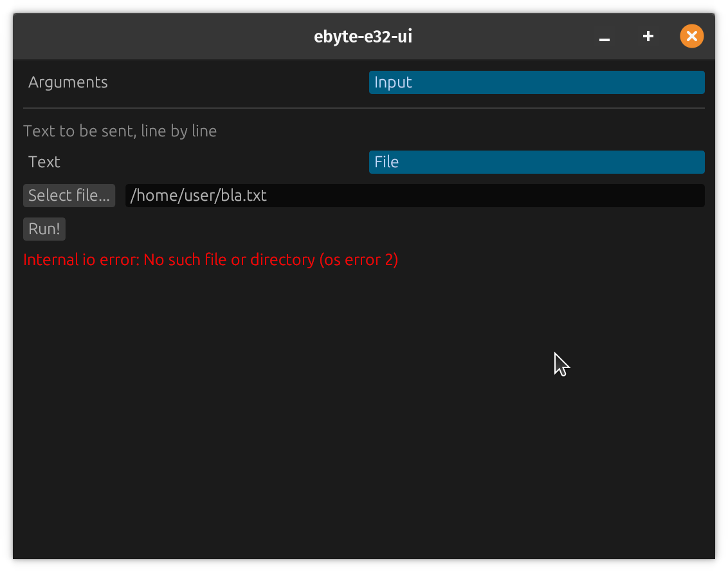Screen dimensions: 728x572
Task: Click the "(os error 2)" text
Action: tap(358, 260)
